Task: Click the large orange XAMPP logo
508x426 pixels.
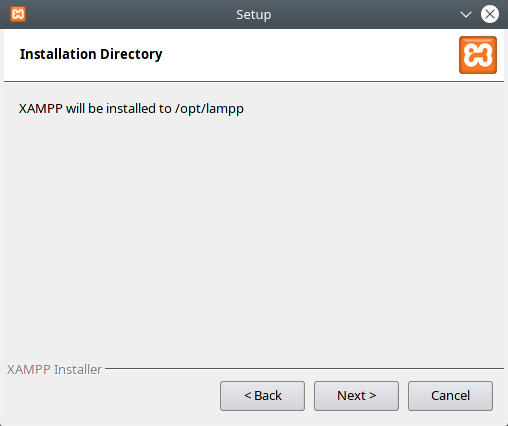Action: 478,55
